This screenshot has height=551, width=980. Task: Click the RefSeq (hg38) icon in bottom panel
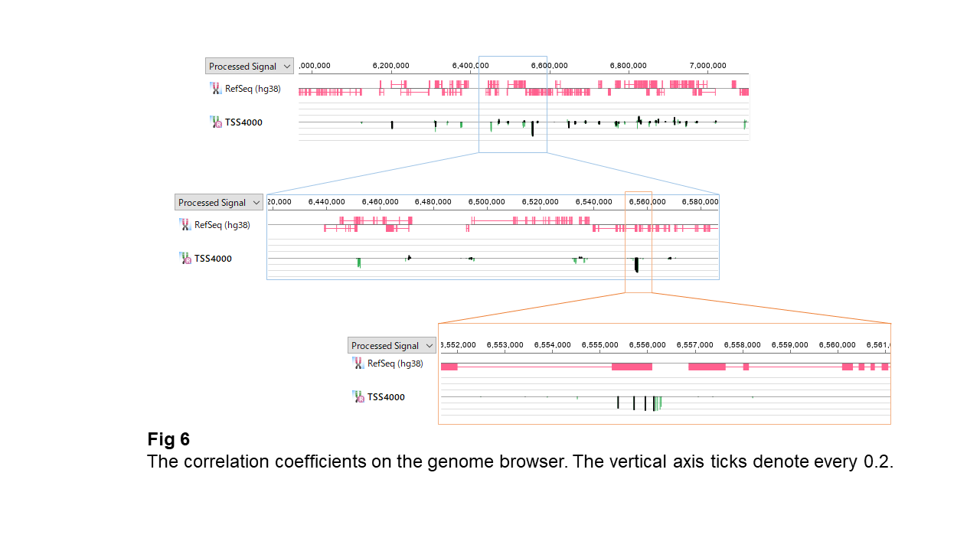[358, 364]
